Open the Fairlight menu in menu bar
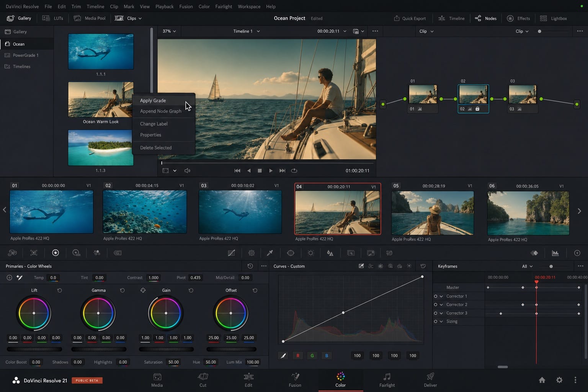This screenshot has width=588, height=392. [224, 7]
